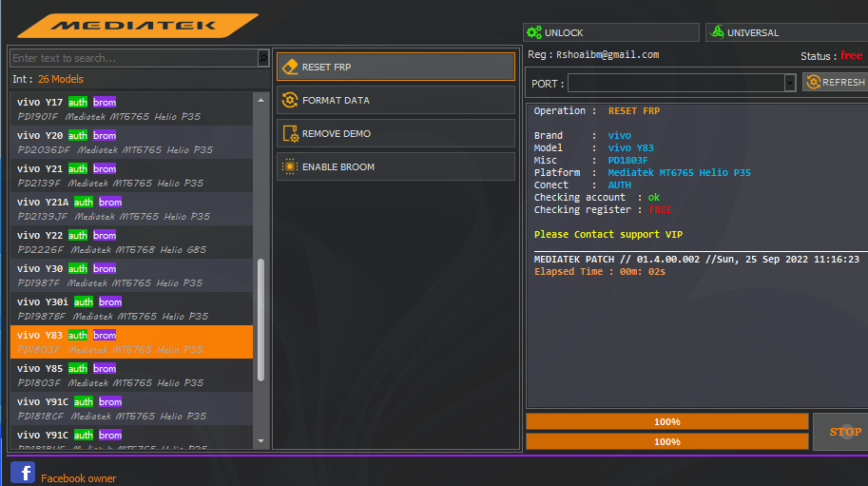Open the Facebook owner link
Image resolution: width=868 pixels, height=486 pixels.
(x=78, y=478)
